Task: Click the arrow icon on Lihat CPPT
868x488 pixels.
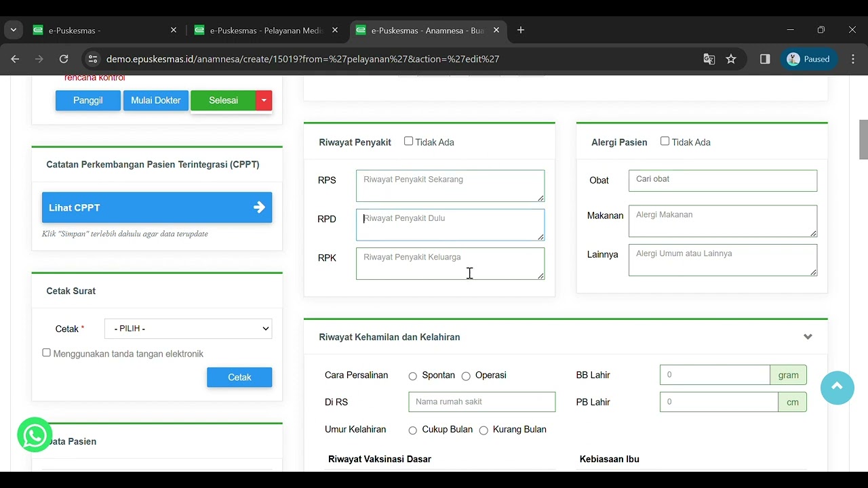Action: 259,207
